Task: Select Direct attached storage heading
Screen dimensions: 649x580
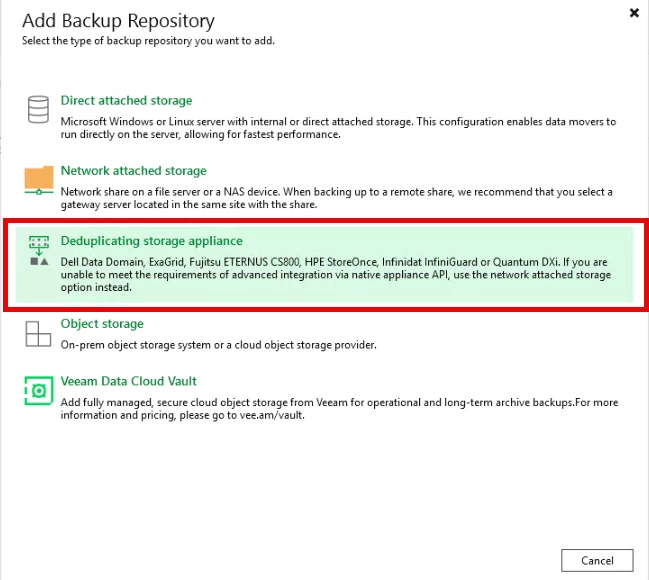Action: click(126, 101)
